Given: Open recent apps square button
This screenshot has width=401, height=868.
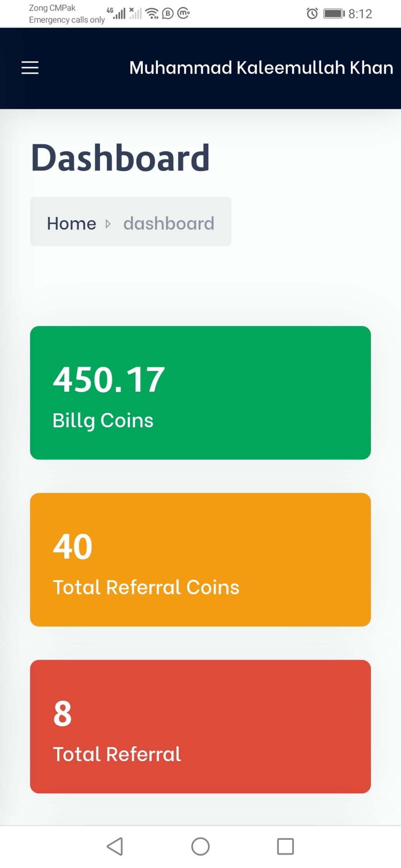Looking at the screenshot, I should point(285,846).
